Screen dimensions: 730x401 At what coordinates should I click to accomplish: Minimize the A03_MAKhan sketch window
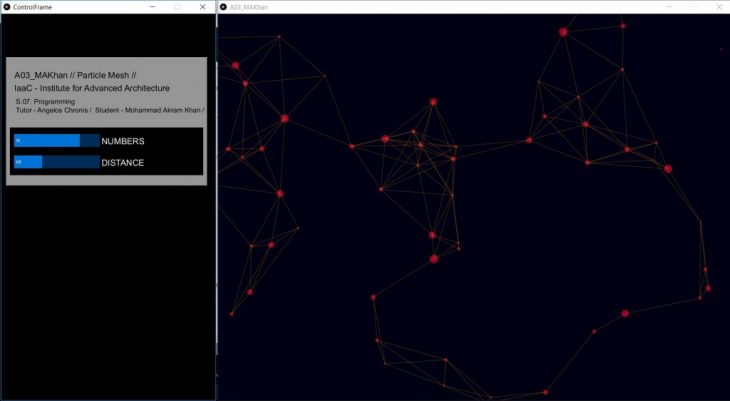point(667,7)
